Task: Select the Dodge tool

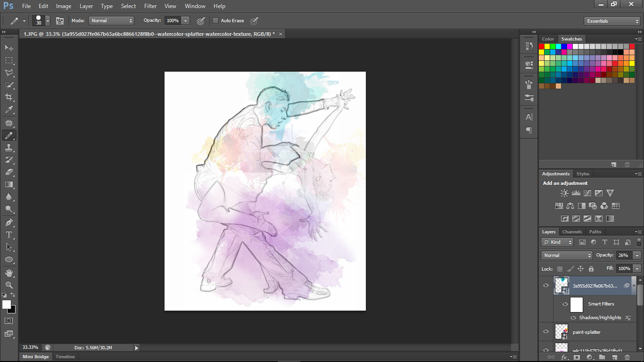Action: 9,209
